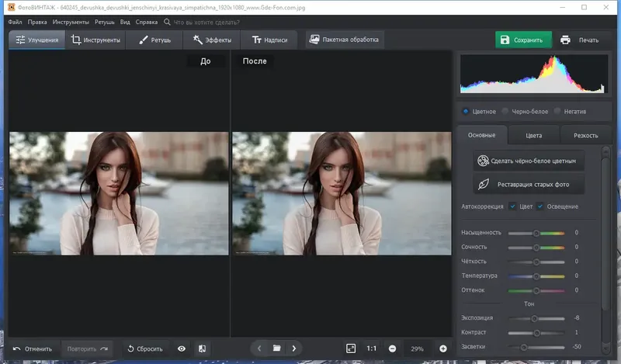The width and height of the screenshot is (621, 364).
Task: Zoom in with plus icon
Action: tap(443, 349)
